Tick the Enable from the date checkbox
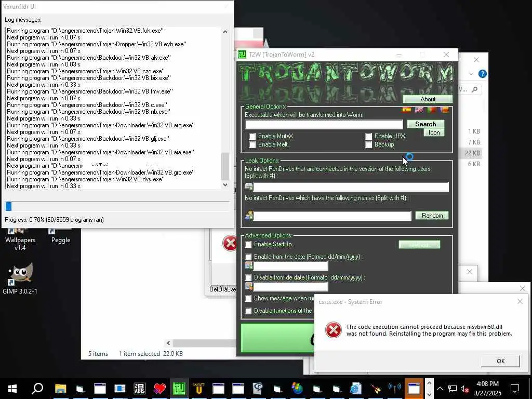Image resolution: width=532 pixels, height=399 pixels. click(248, 257)
